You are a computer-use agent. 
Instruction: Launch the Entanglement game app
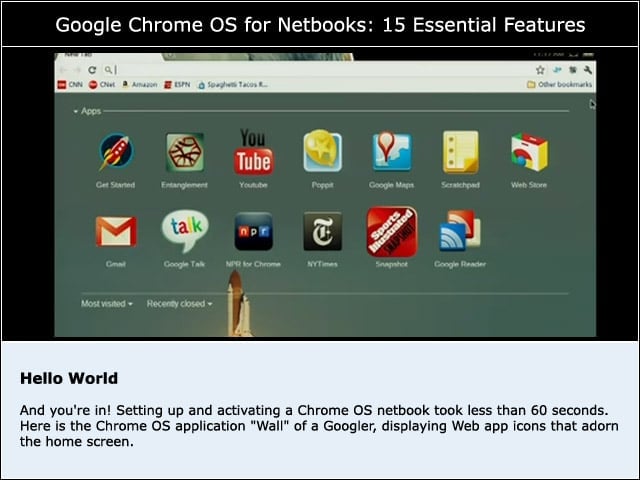click(x=185, y=152)
